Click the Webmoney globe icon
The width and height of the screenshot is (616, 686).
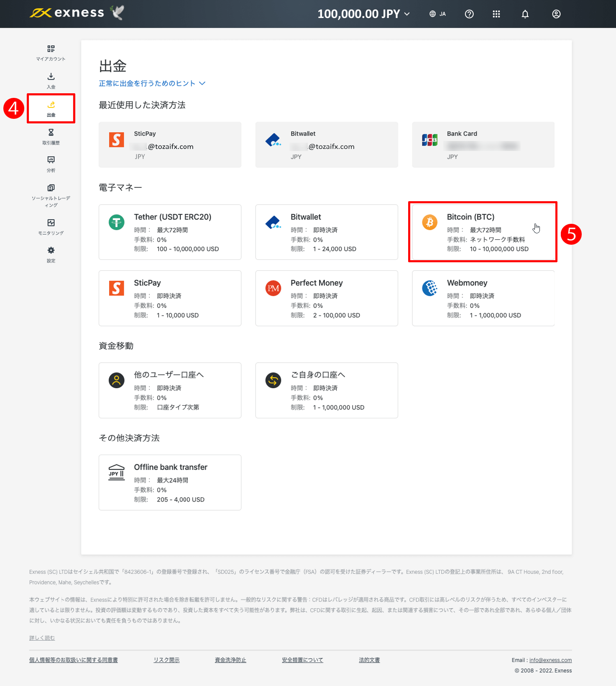click(x=429, y=288)
